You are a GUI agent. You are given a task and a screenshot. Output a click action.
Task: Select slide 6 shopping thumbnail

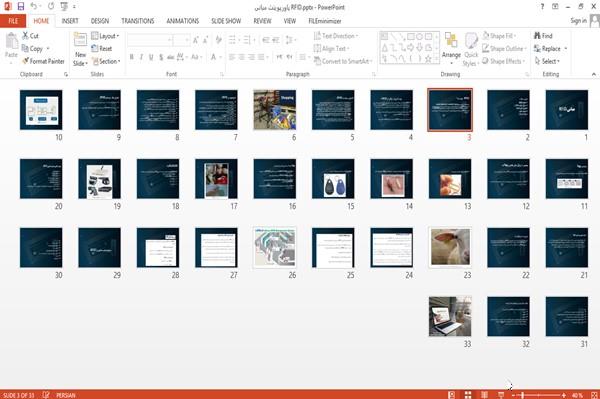point(275,110)
